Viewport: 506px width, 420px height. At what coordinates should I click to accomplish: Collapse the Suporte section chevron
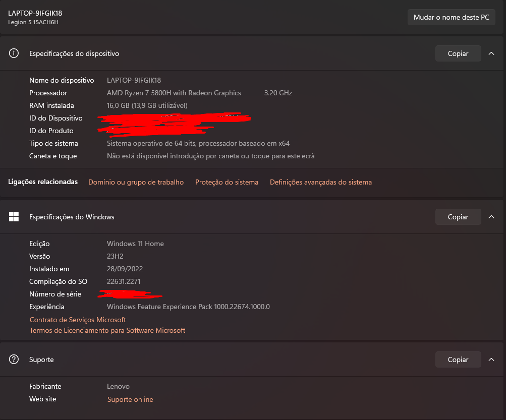point(491,359)
